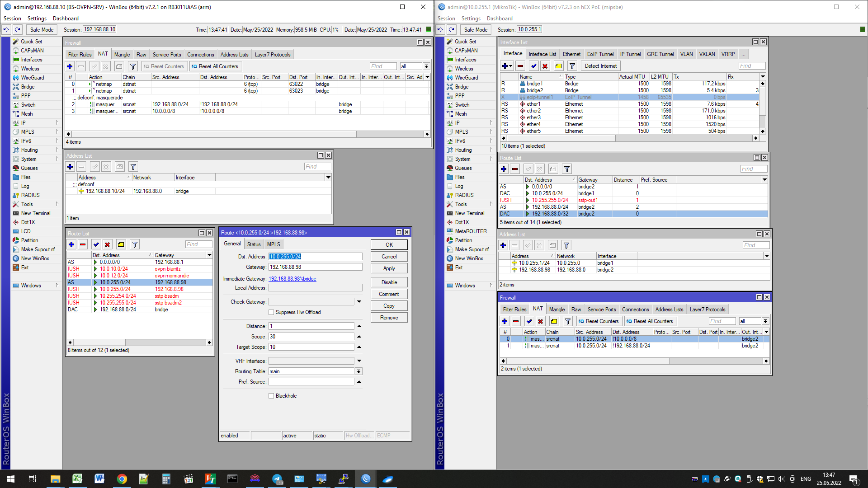The height and width of the screenshot is (488, 868).
Task: Toggle Safe Mode in the right WinBox
Action: pyautogui.click(x=476, y=29)
